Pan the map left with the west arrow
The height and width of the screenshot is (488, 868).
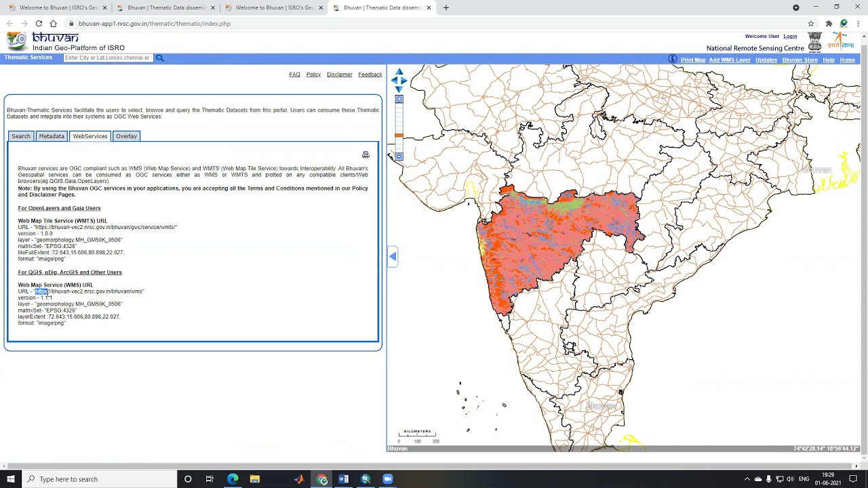[394, 81]
